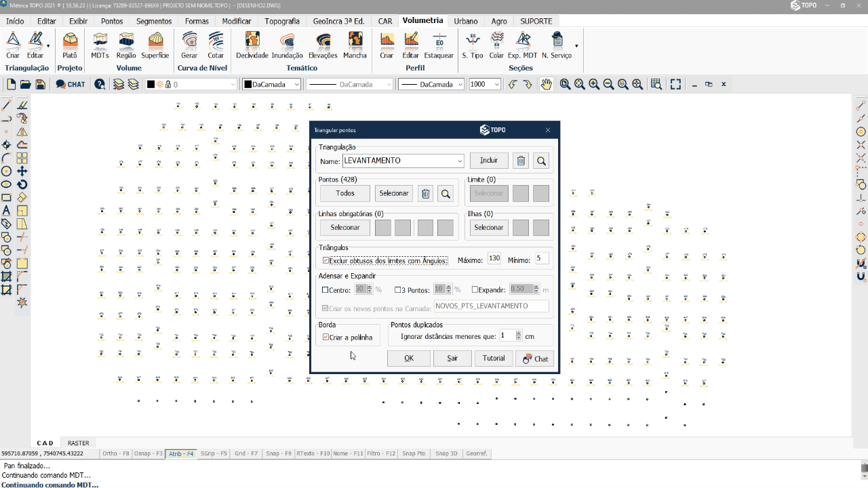The width and height of the screenshot is (868, 488).
Task: Click the CHAT toolbar button
Action: [x=71, y=84]
